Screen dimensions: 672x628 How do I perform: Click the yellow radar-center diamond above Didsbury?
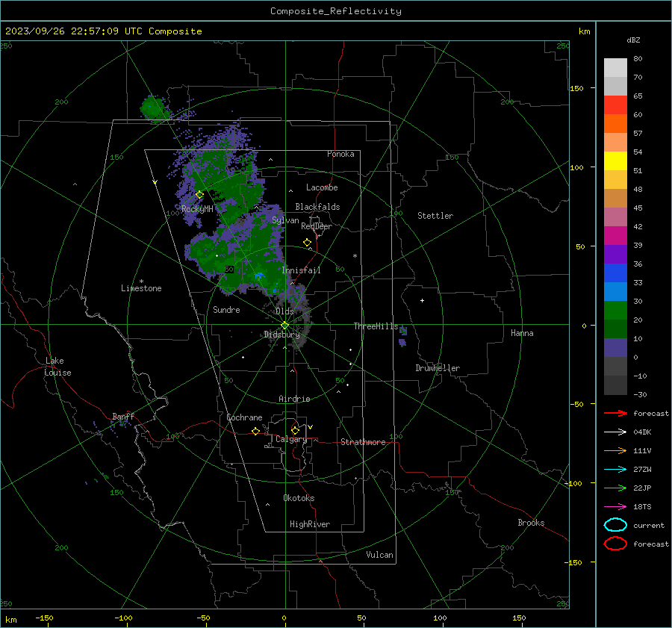pyautogui.click(x=284, y=326)
